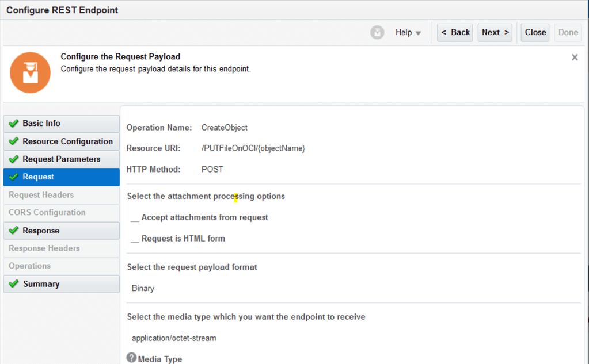589x364 pixels.
Task: Click the green checkmark next to Basic Info
Action: tap(14, 124)
